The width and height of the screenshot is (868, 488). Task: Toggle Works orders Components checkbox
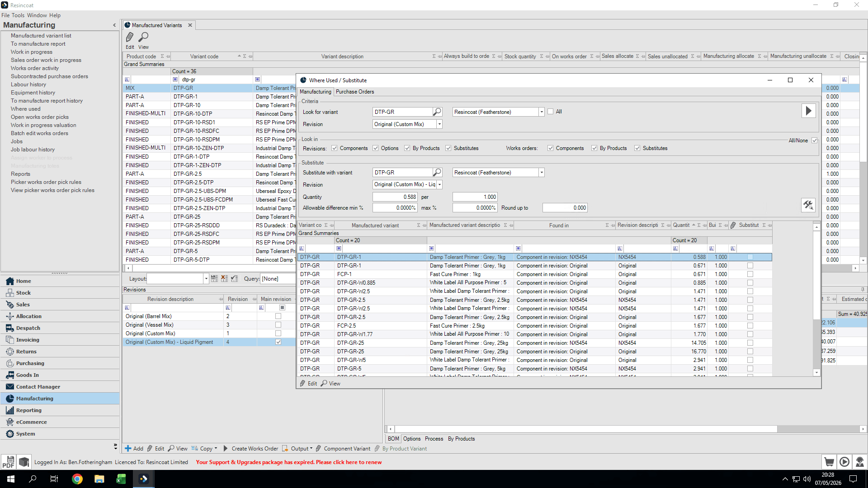click(550, 148)
